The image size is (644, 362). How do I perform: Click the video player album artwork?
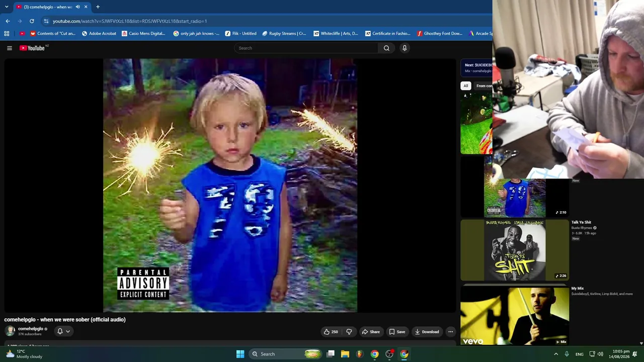click(230, 185)
